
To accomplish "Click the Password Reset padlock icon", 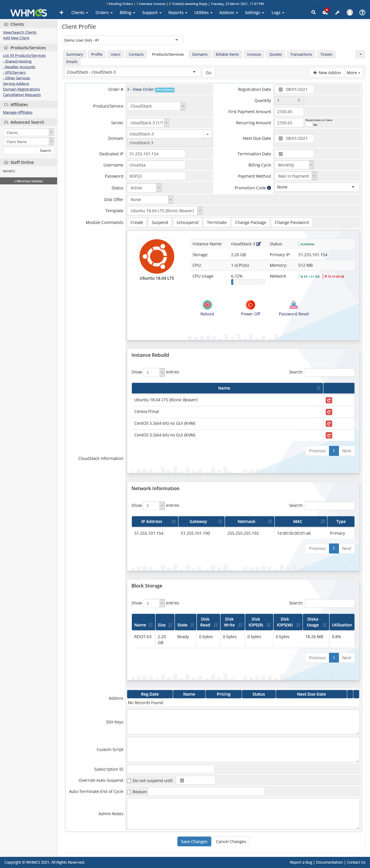I will point(294,305).
